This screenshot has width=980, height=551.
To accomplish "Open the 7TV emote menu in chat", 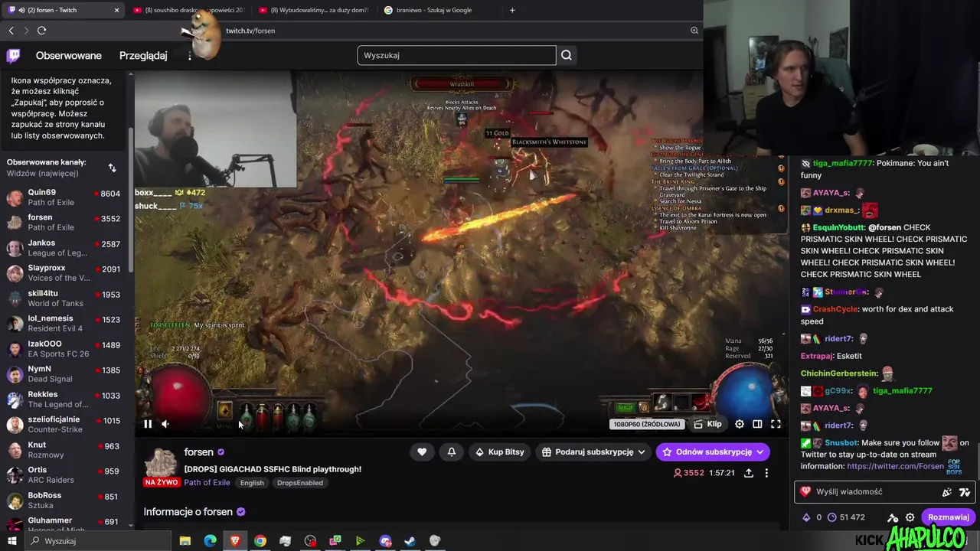I will (x=965, y=492).
